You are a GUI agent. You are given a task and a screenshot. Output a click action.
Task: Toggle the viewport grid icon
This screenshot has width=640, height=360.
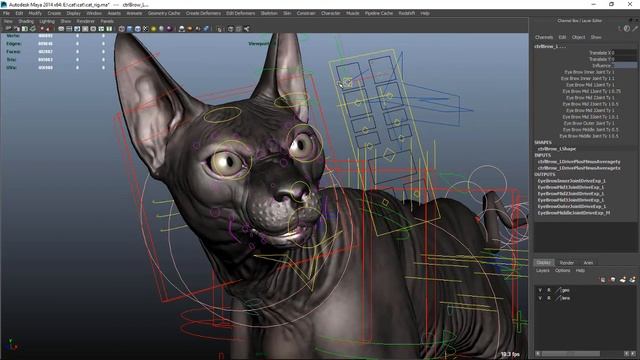click(x=60, y=29)
